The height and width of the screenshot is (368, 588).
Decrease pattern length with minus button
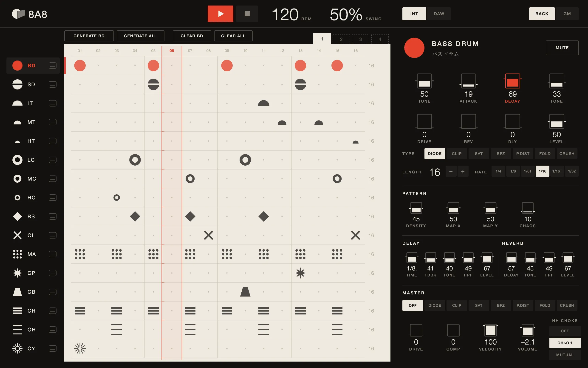(451, 172)
